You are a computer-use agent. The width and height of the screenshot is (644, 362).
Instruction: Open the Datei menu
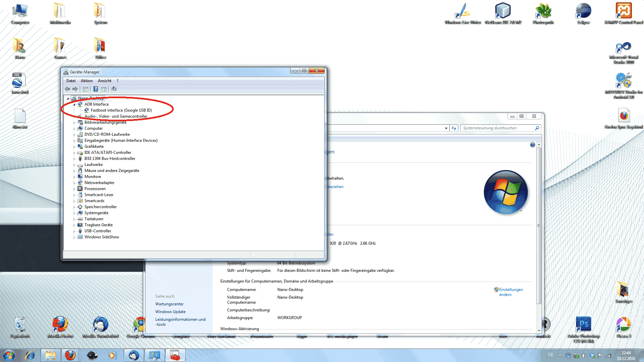[71, 81]
